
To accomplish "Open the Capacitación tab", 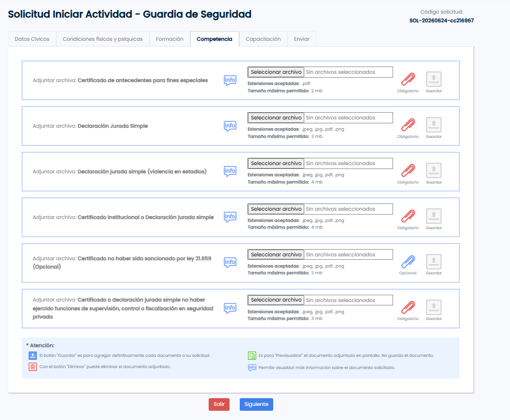I will (x=263, y=39).
